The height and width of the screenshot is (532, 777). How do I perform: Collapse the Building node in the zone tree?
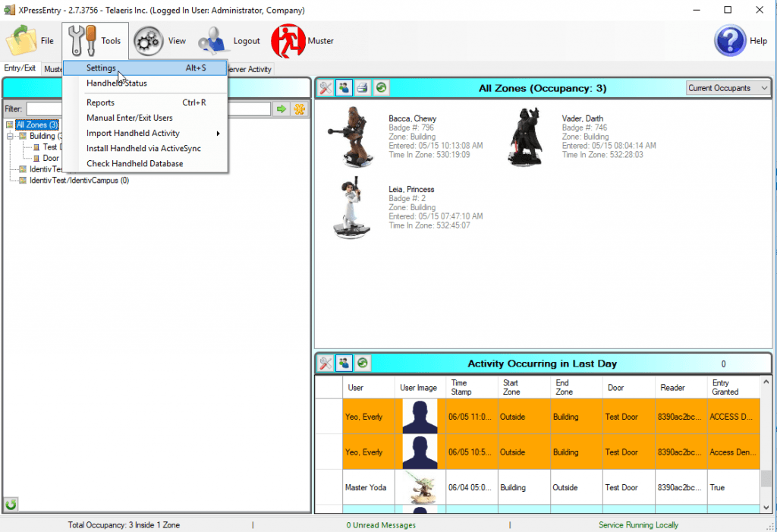[x=11, y=137]
